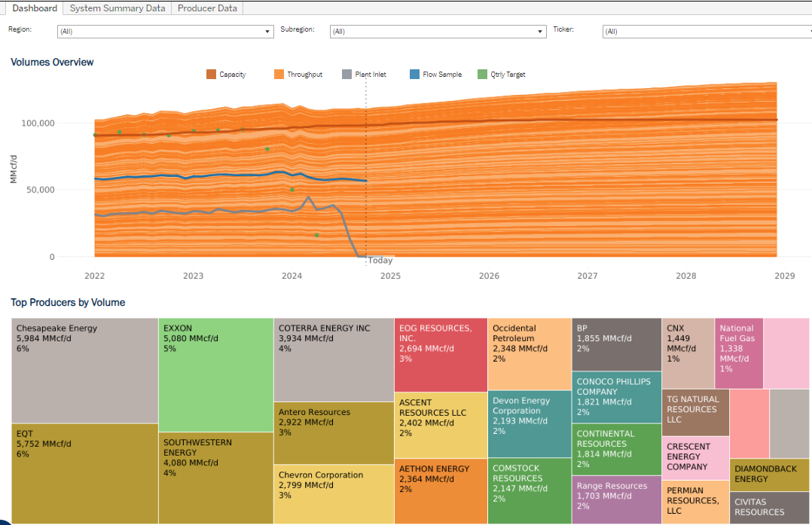Click the Capacity legend color swatch
Image resolution: width=812 pixels, height=525 pixels.
(211, 75)
